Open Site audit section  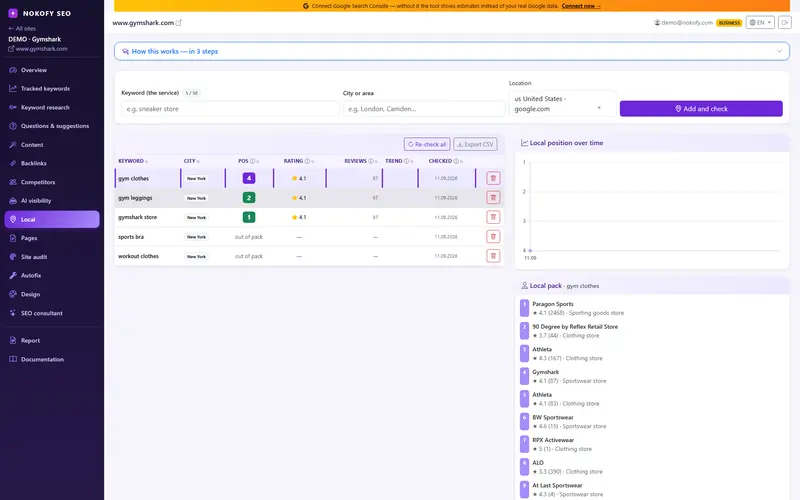[x=52, y=257]
